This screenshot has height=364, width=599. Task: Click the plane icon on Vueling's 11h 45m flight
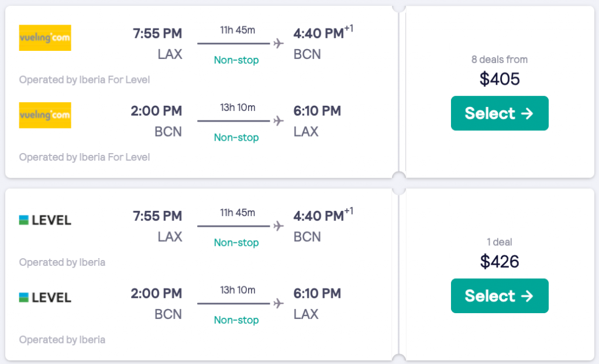[x=278, y=44]
